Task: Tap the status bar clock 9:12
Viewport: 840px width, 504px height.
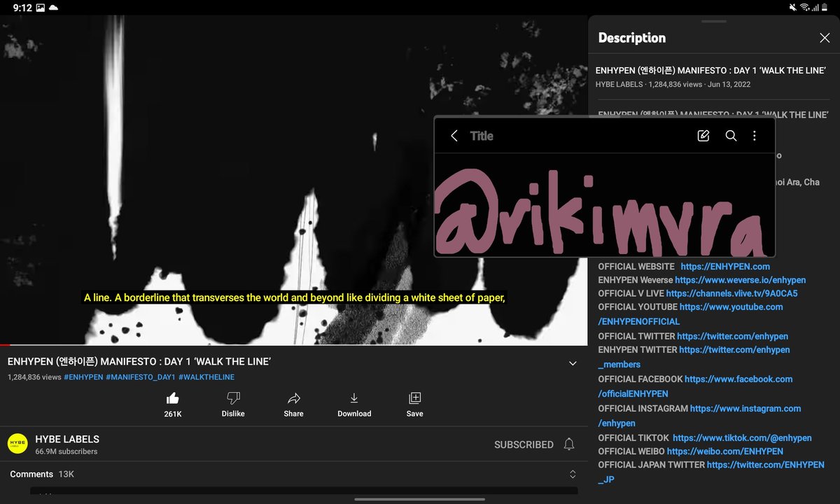Action: 22,7
